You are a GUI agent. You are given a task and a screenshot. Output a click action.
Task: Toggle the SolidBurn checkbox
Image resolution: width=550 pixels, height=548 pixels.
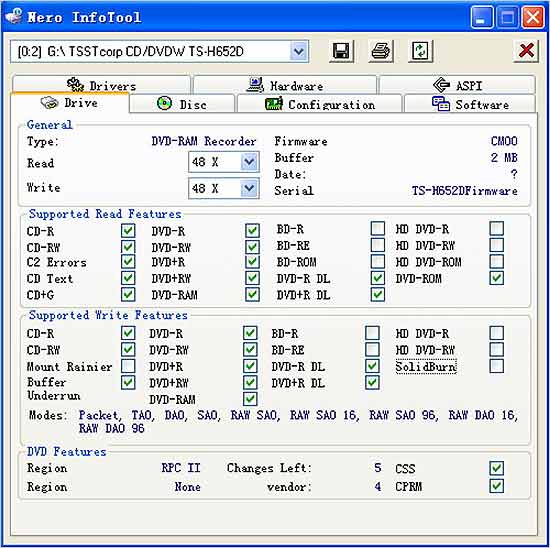tap(497, 366)
